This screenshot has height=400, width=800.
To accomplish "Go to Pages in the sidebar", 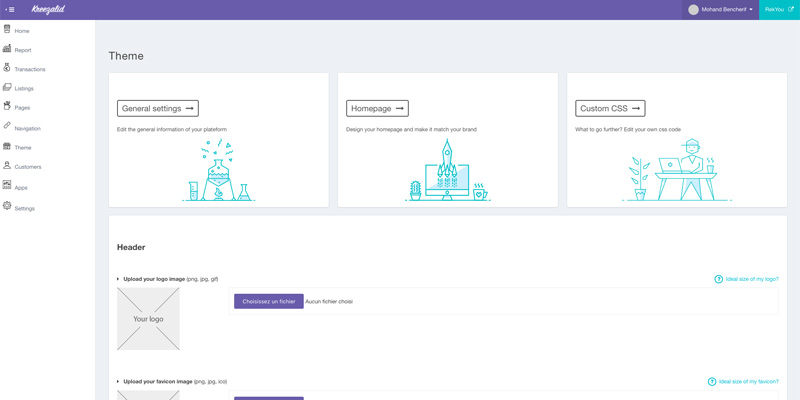I will pos(22,108).
